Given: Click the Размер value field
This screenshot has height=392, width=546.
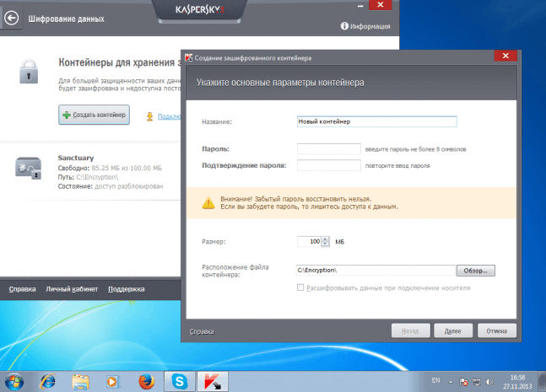Looking at the screenshot, I should [x=309, y=241].
